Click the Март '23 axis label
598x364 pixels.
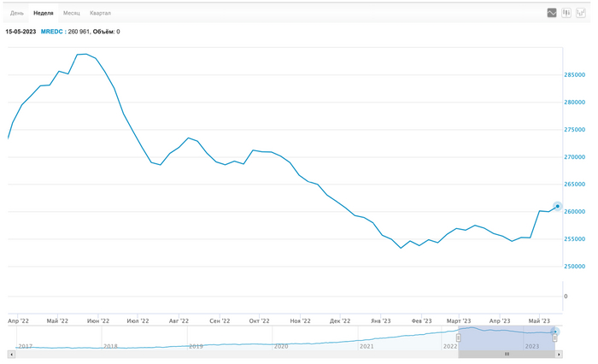(459, 321)
